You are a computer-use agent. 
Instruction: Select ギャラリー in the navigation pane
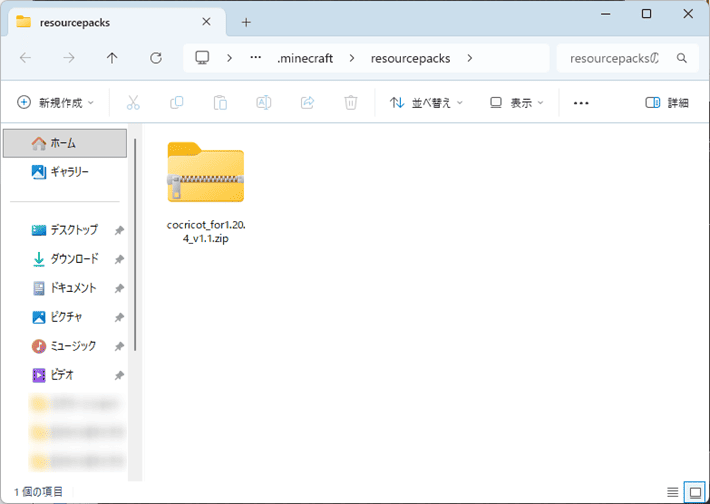point(65,172)
